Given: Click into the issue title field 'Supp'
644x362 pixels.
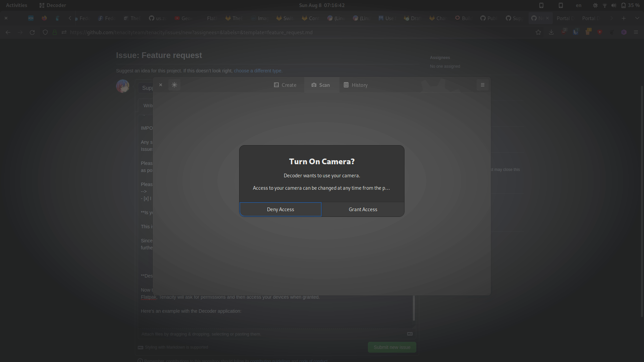Looking at the screenshot, I should (x=146, y=88).
